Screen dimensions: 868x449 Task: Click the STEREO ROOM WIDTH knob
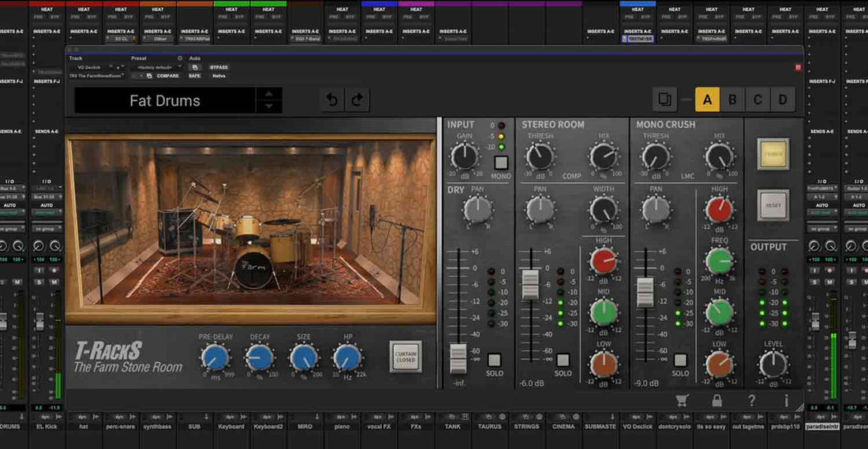604,210
